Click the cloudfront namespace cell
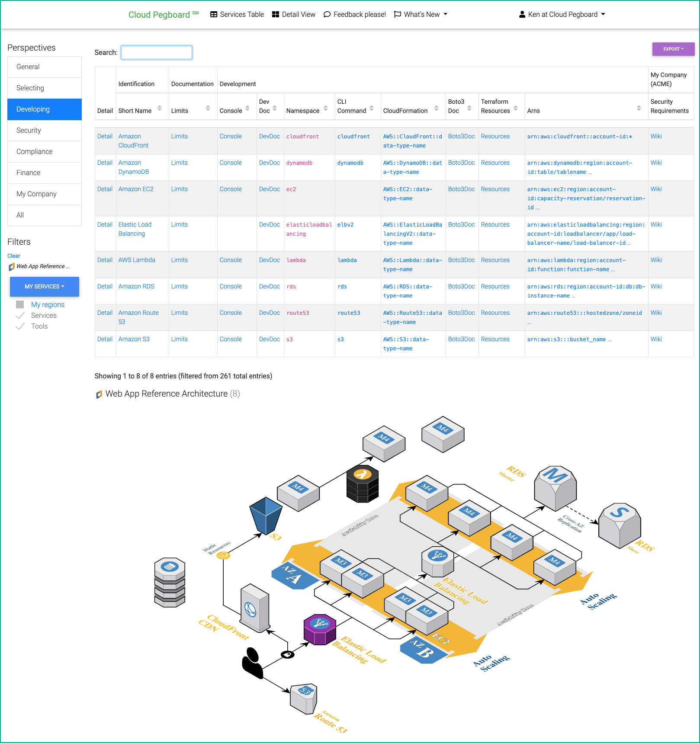Viewport: 700px width, 743px height. (x=302, y=137)
